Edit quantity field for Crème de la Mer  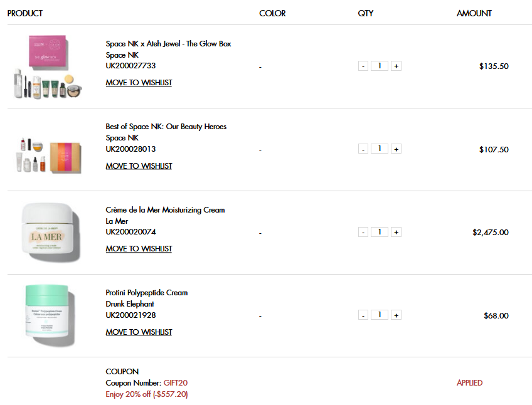[380, 231]
